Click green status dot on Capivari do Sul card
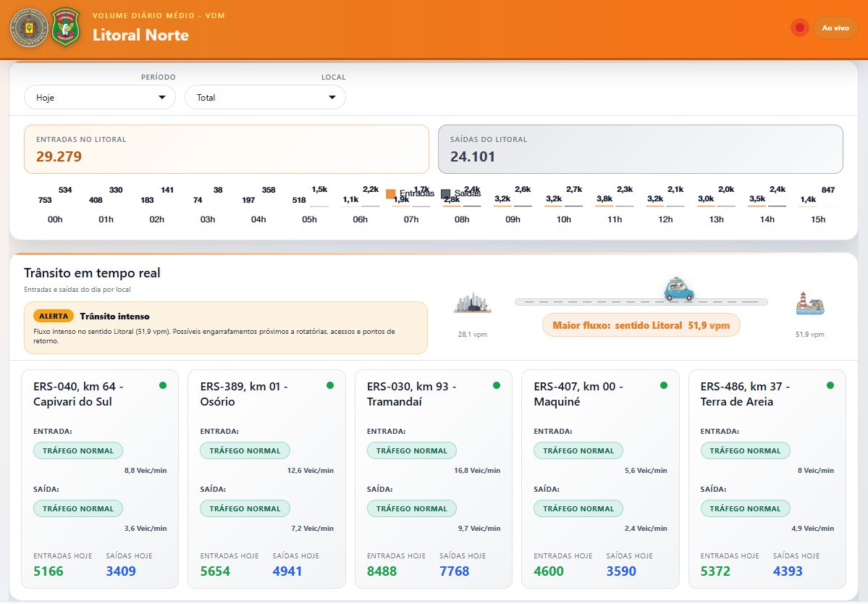The height and width of the screenshot is (604, 868). 163,385
